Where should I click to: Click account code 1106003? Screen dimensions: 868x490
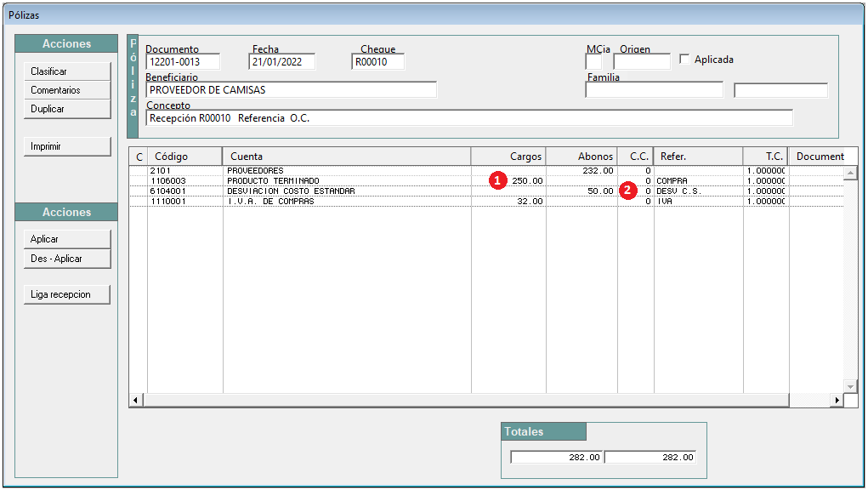click(x=167, y=181)
